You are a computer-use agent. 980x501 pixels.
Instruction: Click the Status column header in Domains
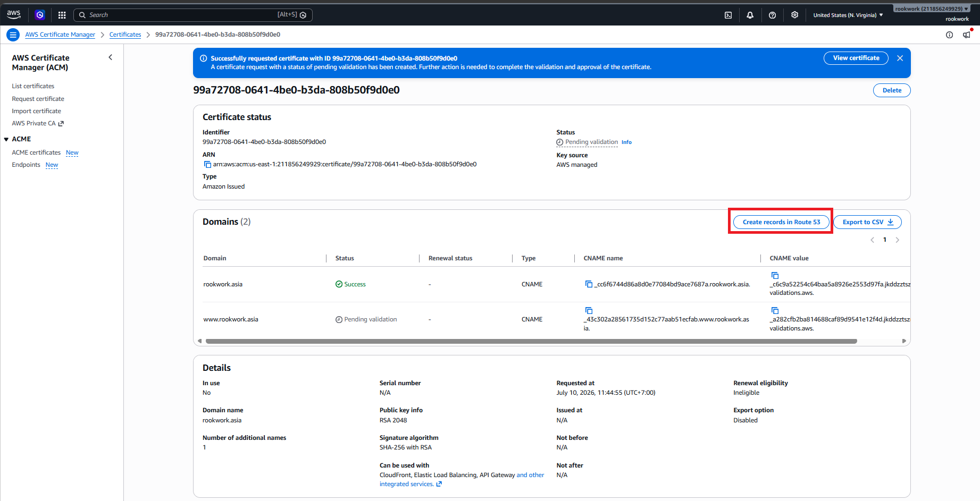[345, 258]
